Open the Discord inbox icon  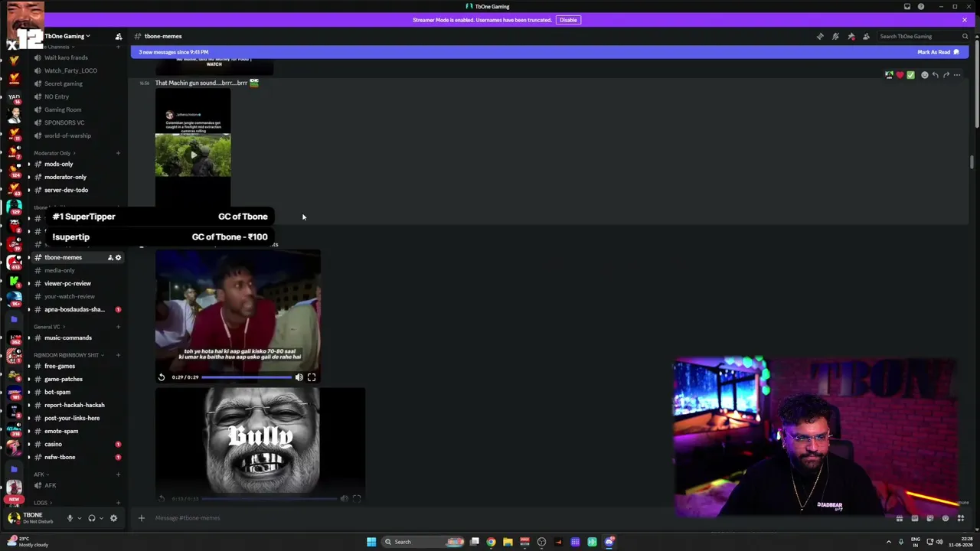pyautogui.click(x=907, y=7)
